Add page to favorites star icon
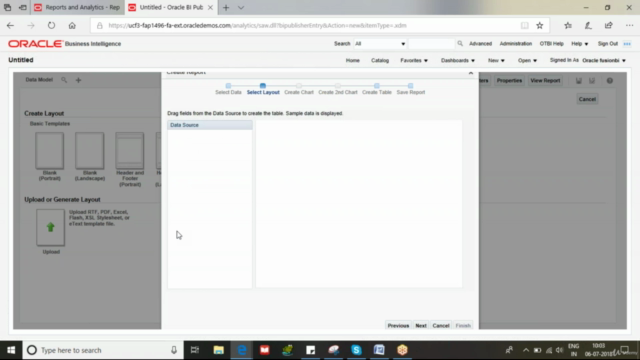The height and width of the screenshot is (360, 640). click(x=540, y=25)
